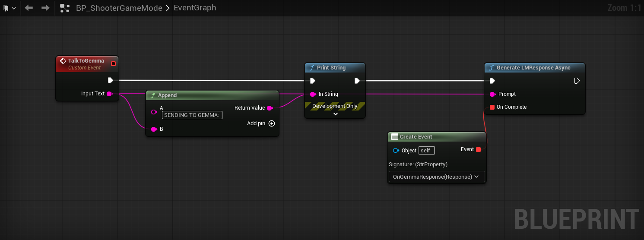644x240 pixels.
Task: Click the forward navigation arrow
Action: 45,8
